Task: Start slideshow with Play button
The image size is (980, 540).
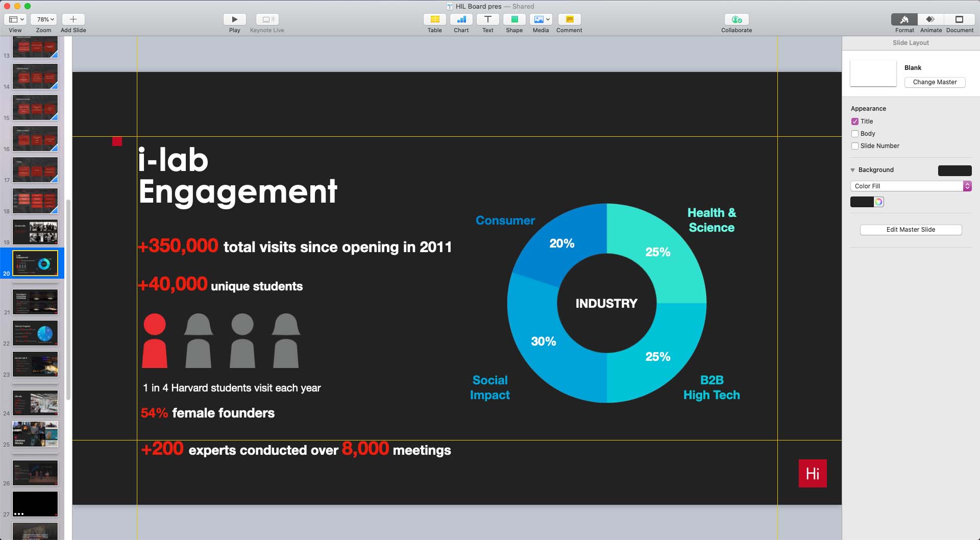Action: (x=234, y=19)
